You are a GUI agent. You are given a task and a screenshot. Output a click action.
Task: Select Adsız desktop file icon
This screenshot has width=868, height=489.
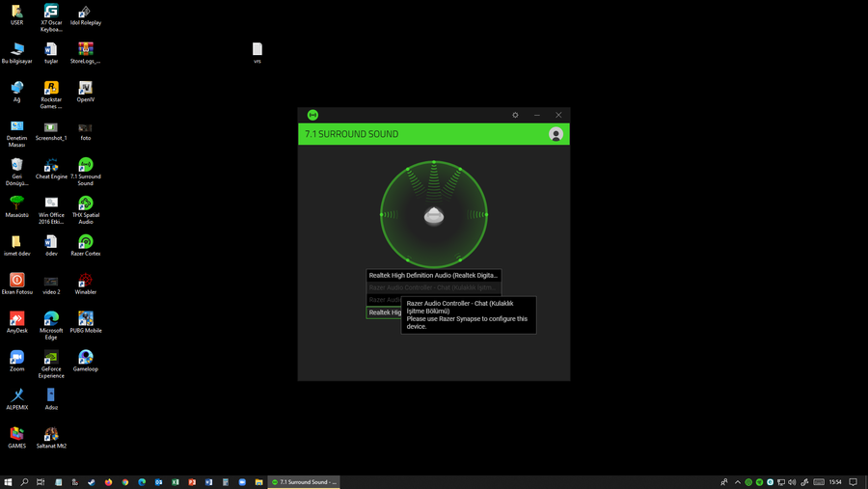[x=51, y=400]
